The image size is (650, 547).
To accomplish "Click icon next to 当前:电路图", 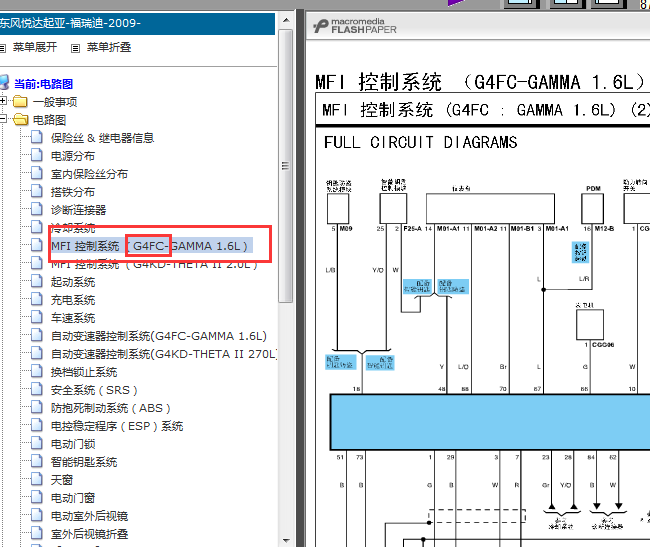I will [x=4, y=82].
